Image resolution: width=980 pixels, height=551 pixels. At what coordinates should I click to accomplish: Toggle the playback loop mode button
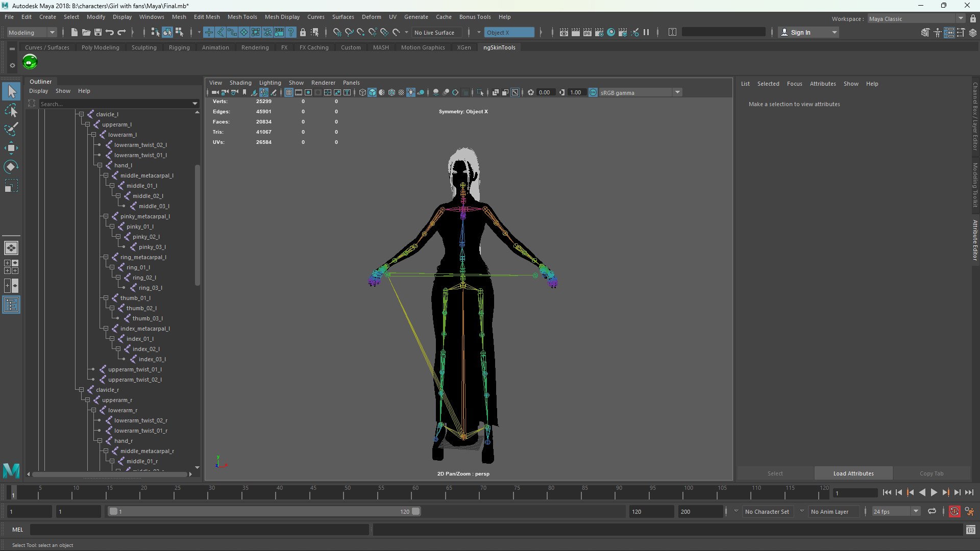pos(932,511)
